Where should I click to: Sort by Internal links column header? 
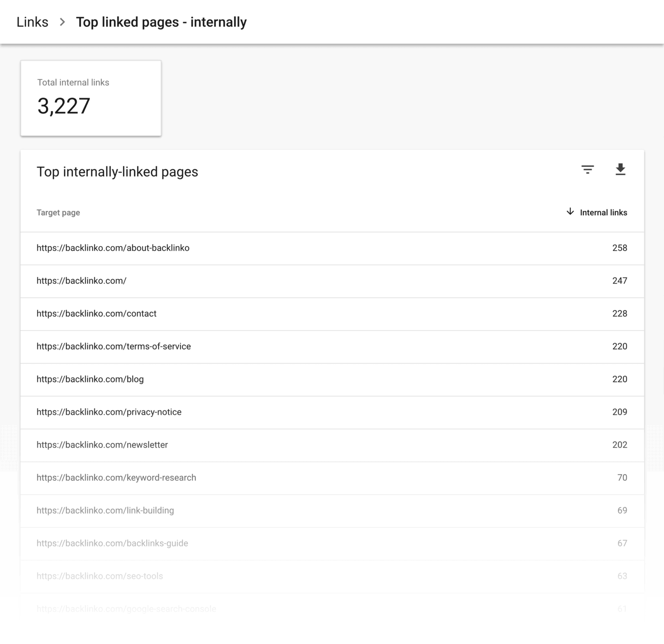(x=603, y=213)
